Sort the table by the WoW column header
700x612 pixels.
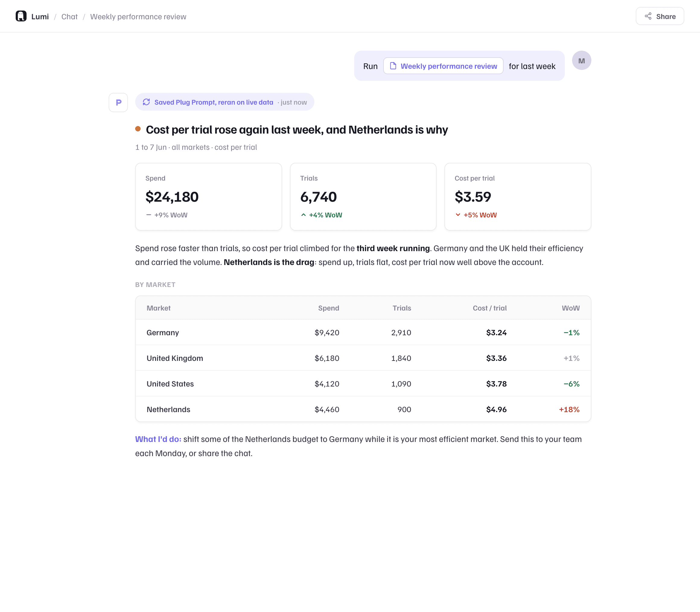point(571,308)
